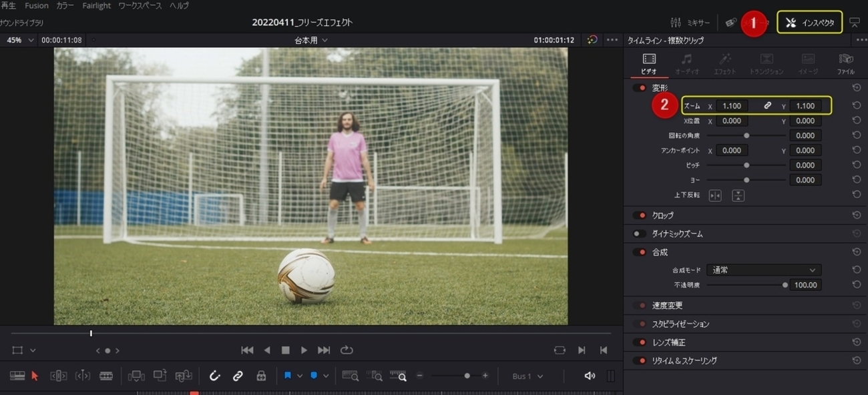Open the Bus 1 dropdown

pyautogui.click(x=527, y=376)
